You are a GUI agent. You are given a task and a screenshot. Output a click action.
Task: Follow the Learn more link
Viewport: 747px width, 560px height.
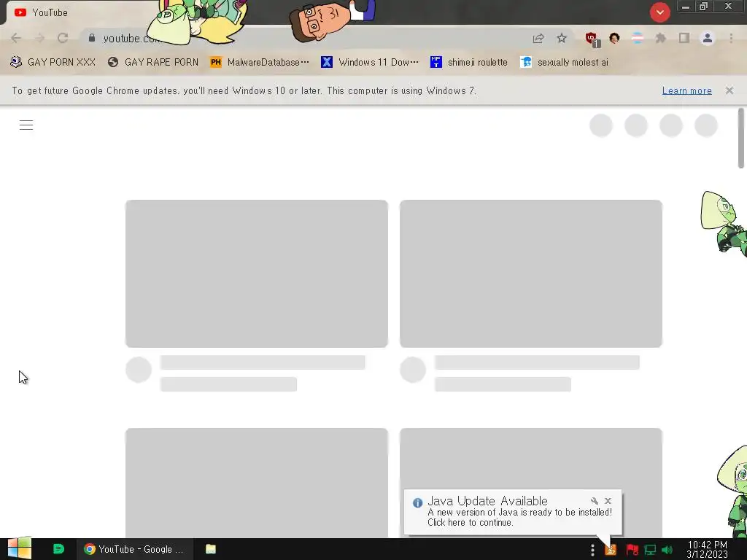687,90
